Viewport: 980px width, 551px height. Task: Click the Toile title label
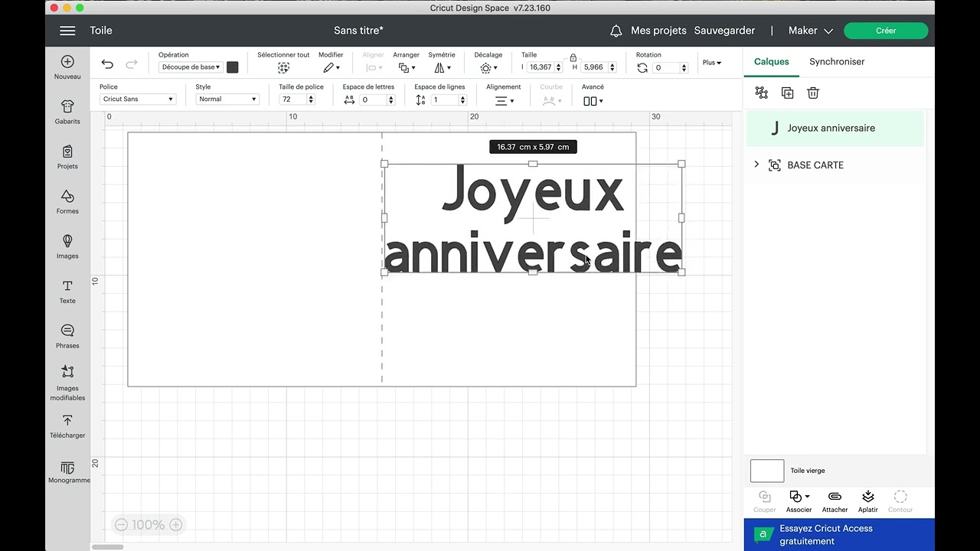point(101,31)
